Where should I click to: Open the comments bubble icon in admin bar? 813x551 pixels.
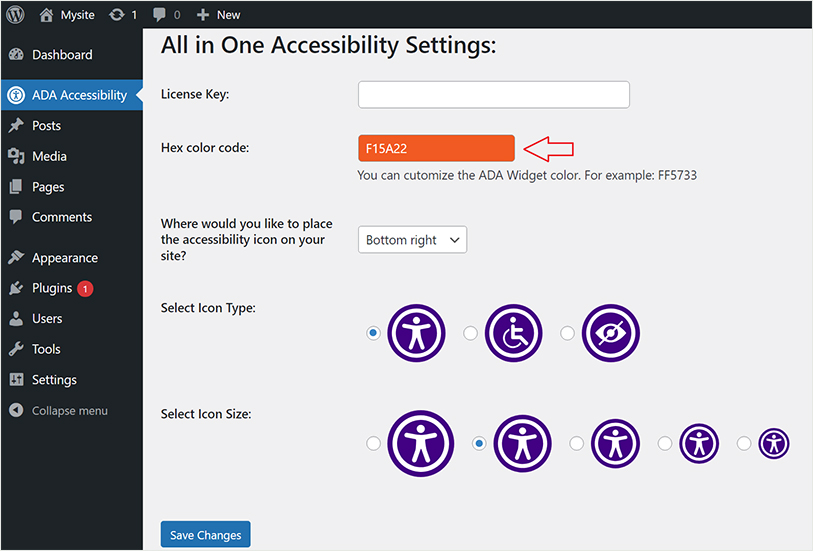point(159,15)
